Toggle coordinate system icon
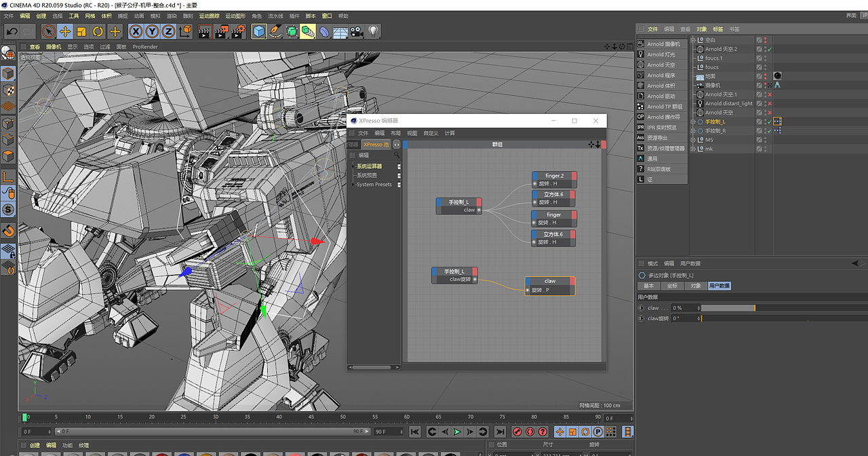 coord(185,31)
